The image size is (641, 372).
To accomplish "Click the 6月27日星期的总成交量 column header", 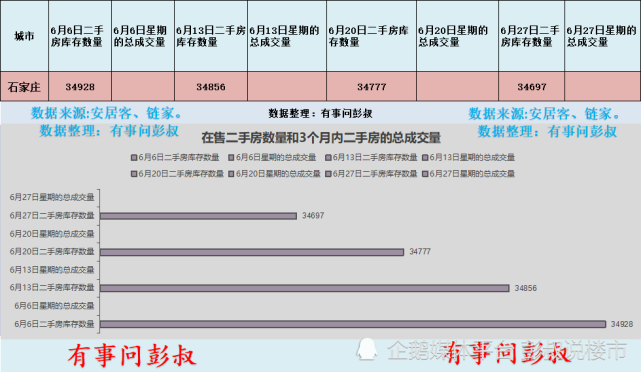I will [602, 36].
